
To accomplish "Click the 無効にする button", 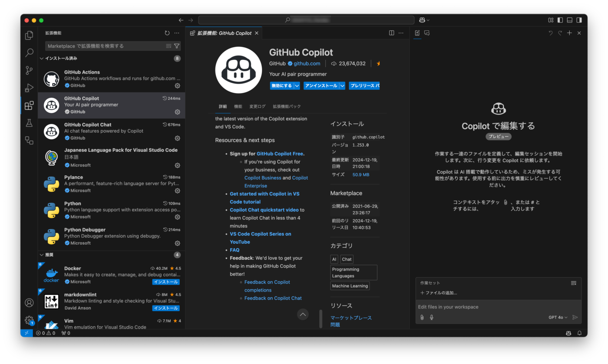I will tap(282, 86).
